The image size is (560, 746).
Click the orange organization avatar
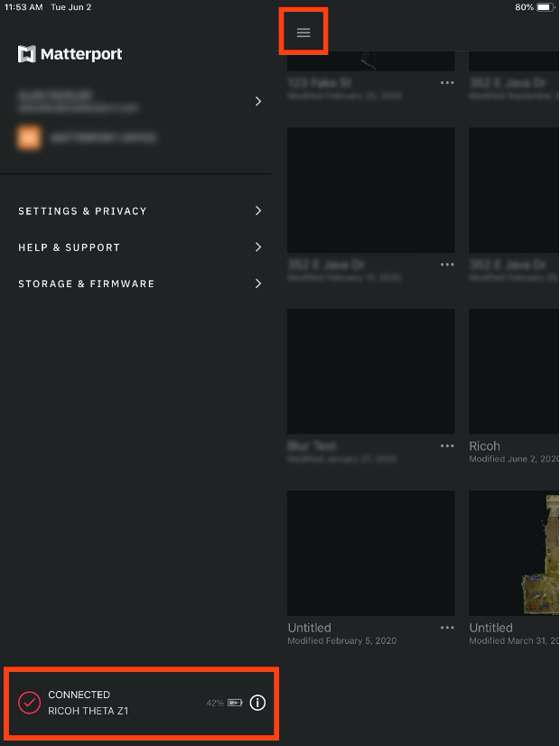click(29, 137)
